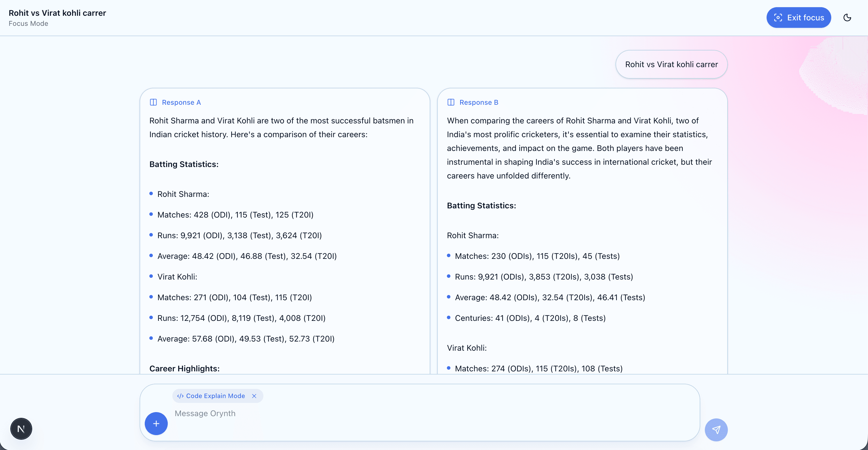This screenshot has height=450, width=868.
Task: Click the user message bubble 'Rohit vs Virat kohli carrer'
Action: tap(671, 64)
